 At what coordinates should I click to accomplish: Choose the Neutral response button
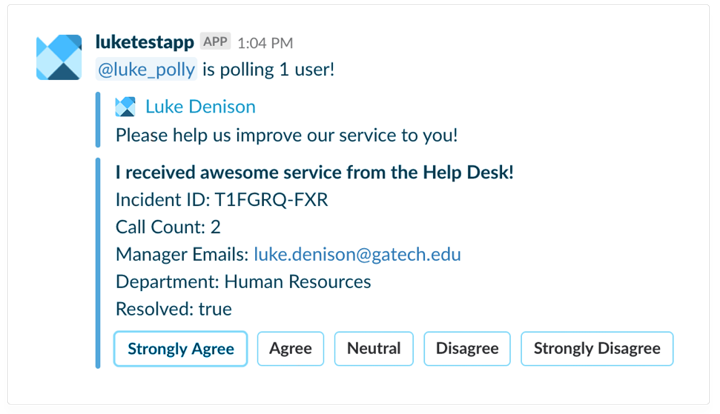[374, 349]
